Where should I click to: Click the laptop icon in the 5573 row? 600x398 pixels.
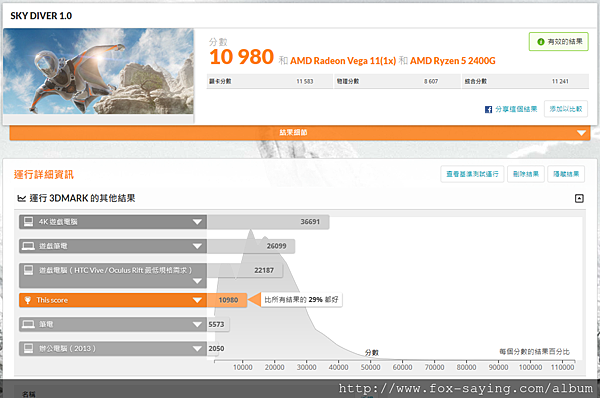pyautogui.click(x=28, y=325)
